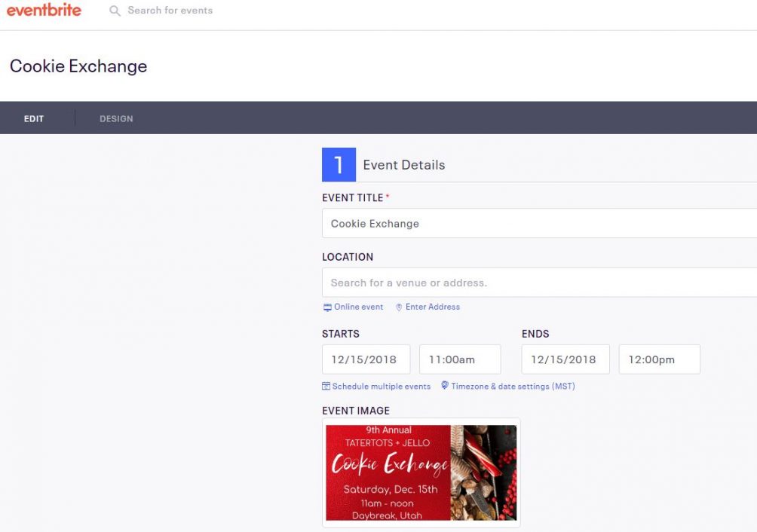
Task: Click the Eventbrite logo
Action: pyautogui.click(x=44, y=10)
